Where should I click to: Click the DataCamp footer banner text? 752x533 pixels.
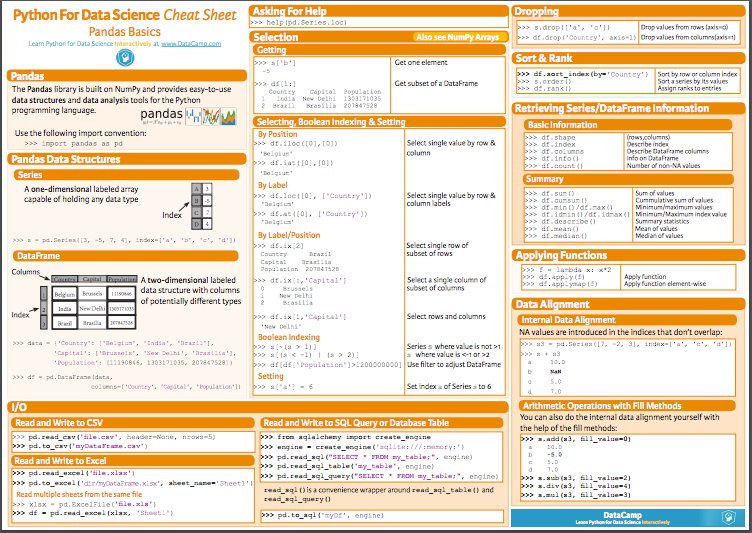[623, 518]
